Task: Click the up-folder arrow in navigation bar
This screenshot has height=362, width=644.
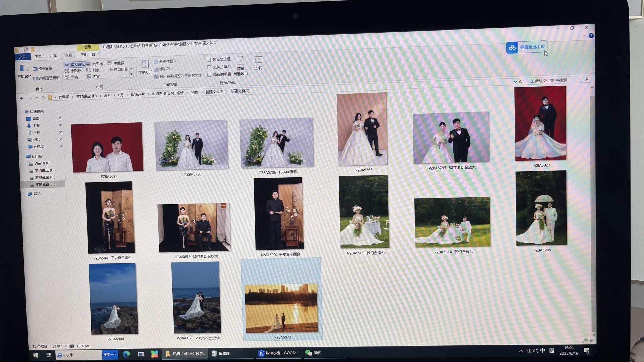Action: [43, 98]
